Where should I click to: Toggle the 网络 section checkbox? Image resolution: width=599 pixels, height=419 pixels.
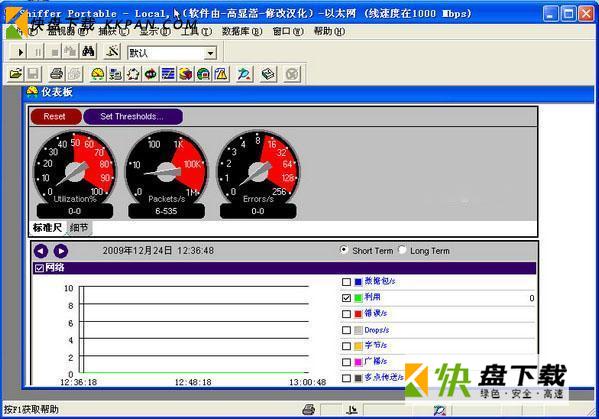tap(39, 268)
